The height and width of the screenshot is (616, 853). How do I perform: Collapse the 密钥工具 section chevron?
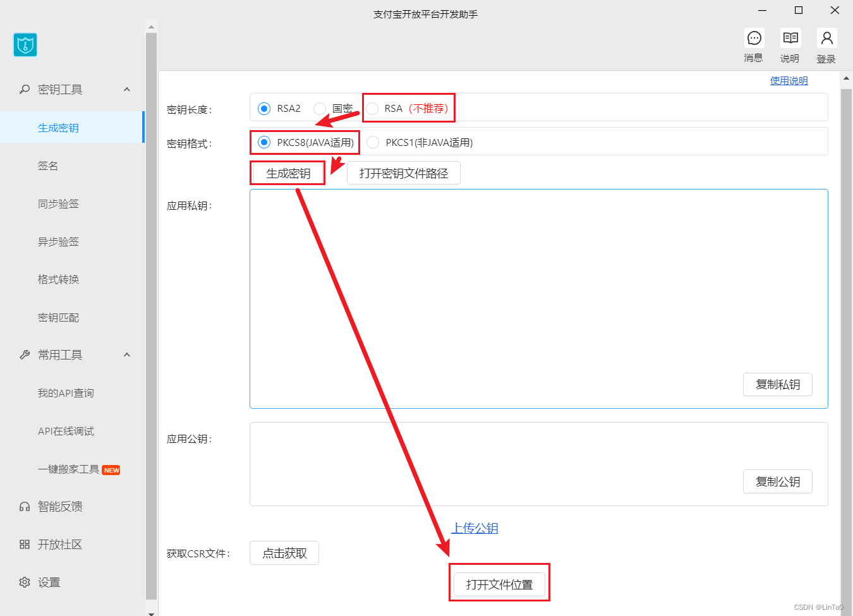click(127, 90)
